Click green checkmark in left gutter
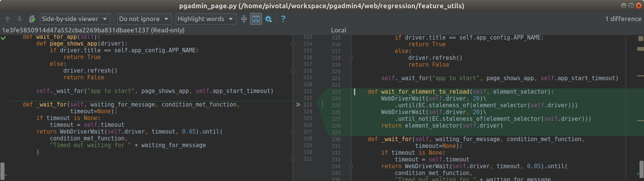644x181 pixels. click(3, 38)
